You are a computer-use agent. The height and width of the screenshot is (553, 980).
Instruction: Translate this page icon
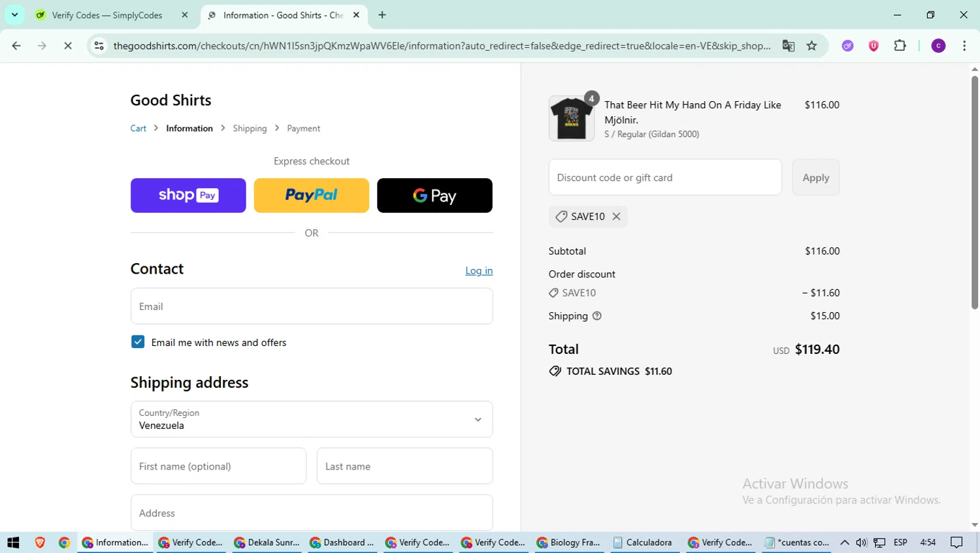coord(789,46)
